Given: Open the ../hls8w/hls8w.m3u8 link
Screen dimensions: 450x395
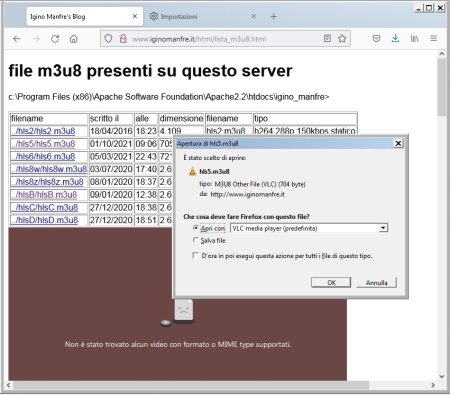Looking at the screenshot, I should click(49, 169).
